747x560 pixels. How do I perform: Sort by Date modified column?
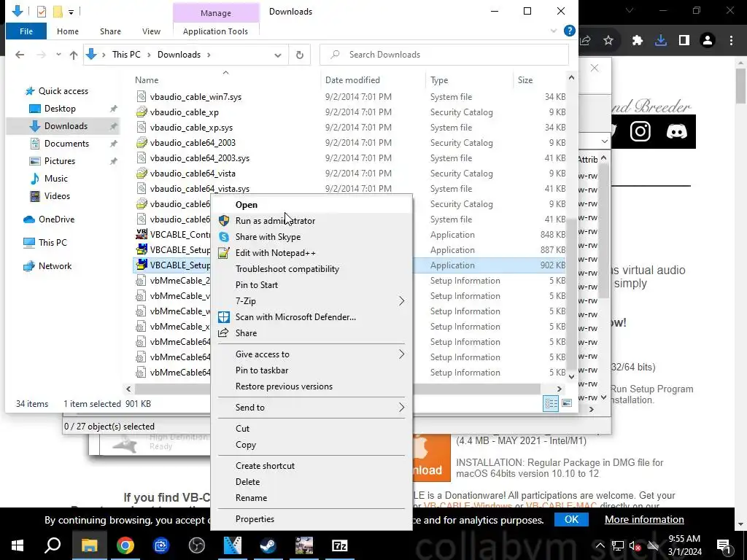coord(352,80)
